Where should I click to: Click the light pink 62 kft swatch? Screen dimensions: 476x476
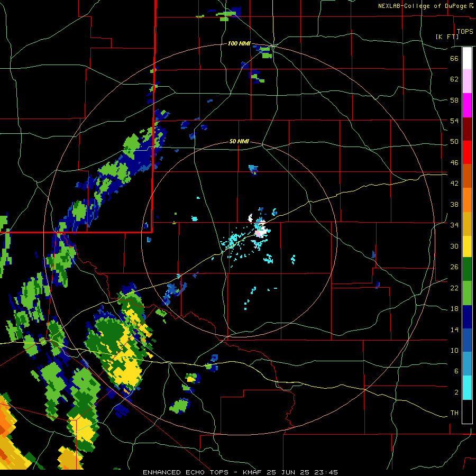(467, 81)
